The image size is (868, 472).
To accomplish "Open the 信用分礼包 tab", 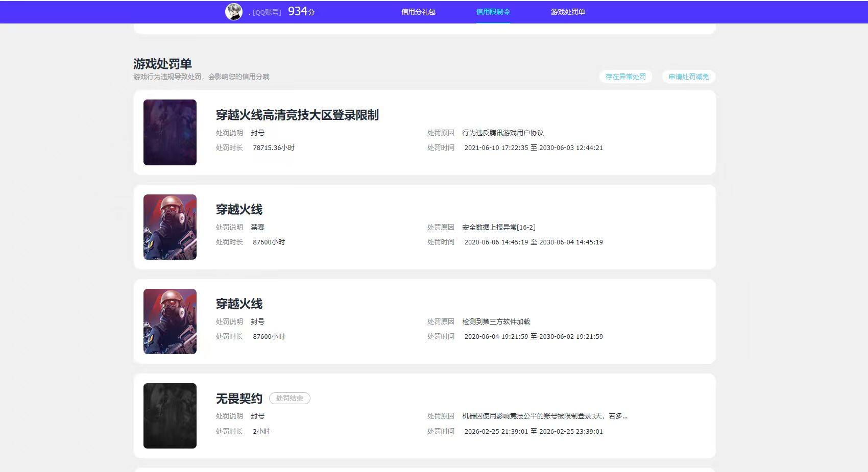I will point(418,12).
